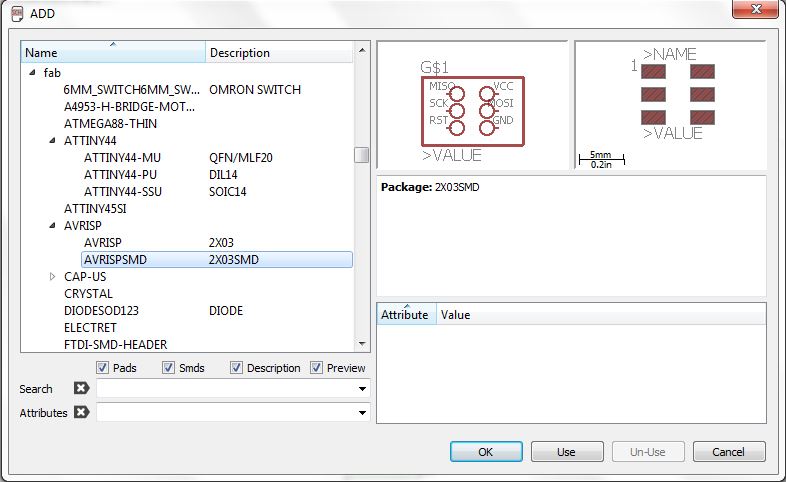Select the ATTINY45SI entry
Image resolution: width=786 pixels, height=482 pixels.
(95, 209)
